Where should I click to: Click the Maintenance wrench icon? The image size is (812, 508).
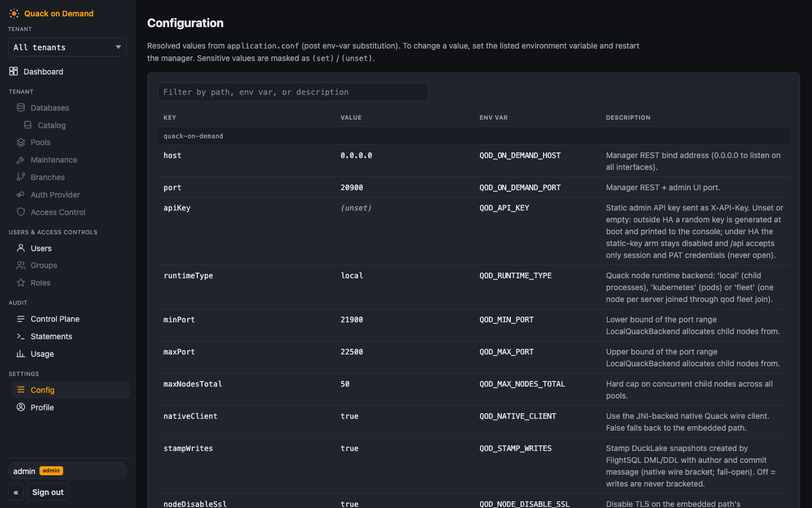pyautogui.click(x=21, y=160)
